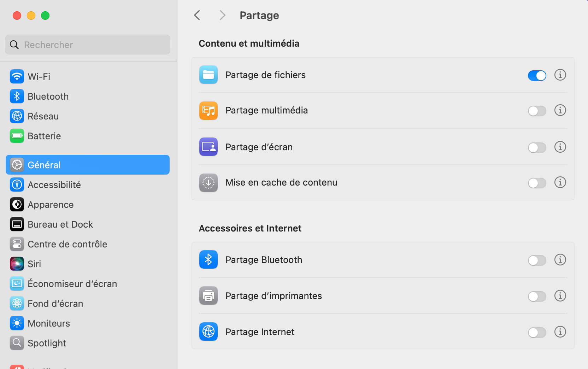
Task: Enable the Partage multimédia toggle
Action: coord(537,111)
